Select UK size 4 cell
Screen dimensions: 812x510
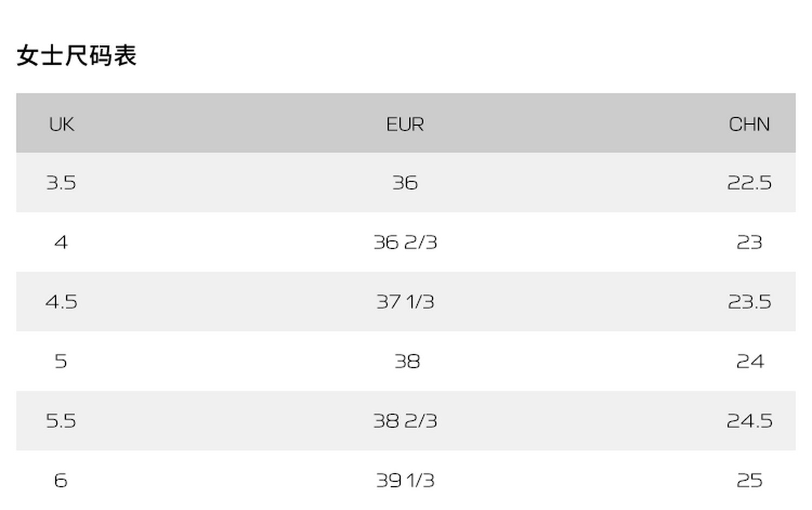[61, 243]
